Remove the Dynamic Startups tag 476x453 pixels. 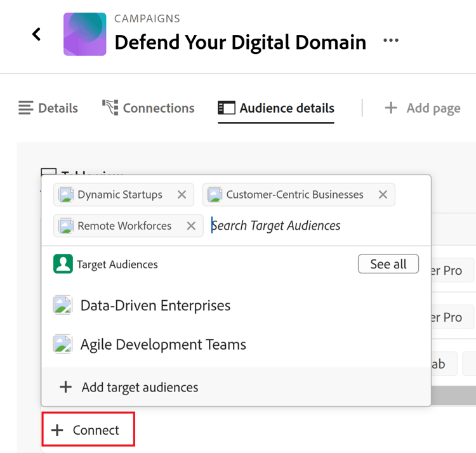182,195
